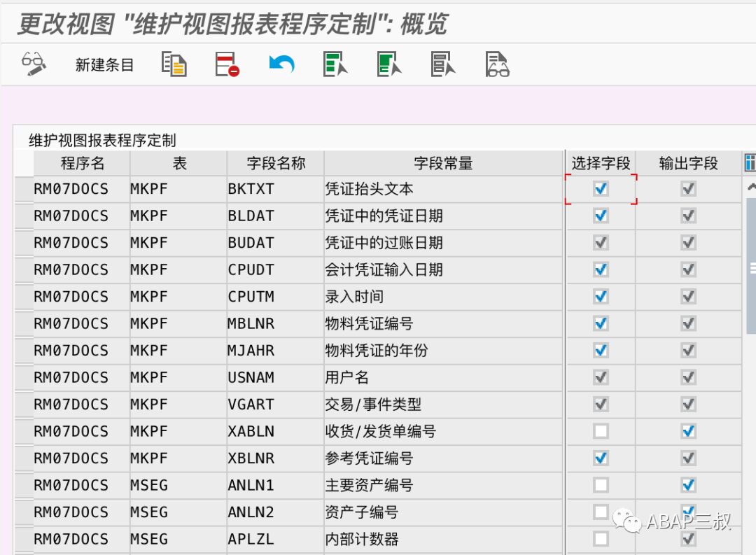Click the XABLN field name cell
This screenshot has height=555, width=756.
[x=276, y=431]
